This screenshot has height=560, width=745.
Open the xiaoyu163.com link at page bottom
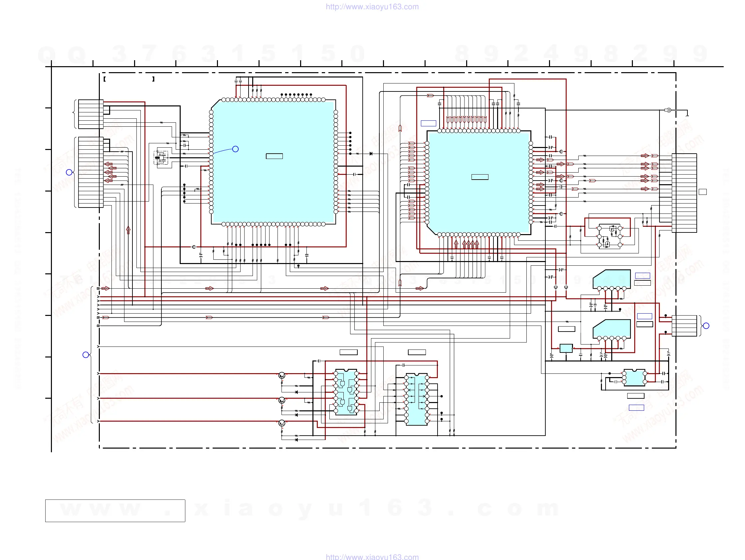372,557
